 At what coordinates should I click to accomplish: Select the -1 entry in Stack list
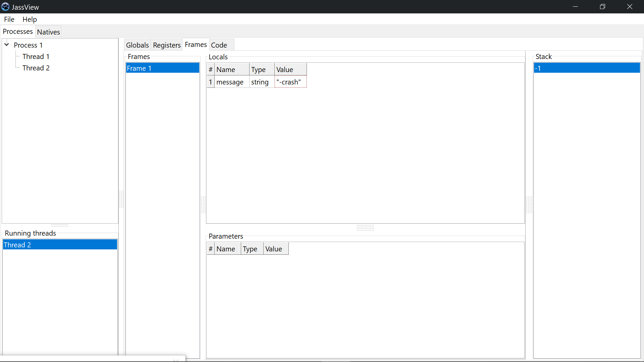[x=586, y=68]
